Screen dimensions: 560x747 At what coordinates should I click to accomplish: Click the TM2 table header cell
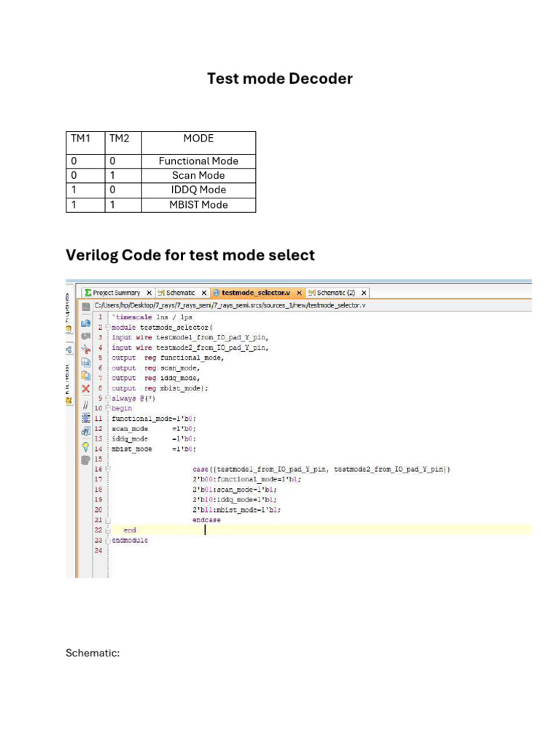point(123,143)
